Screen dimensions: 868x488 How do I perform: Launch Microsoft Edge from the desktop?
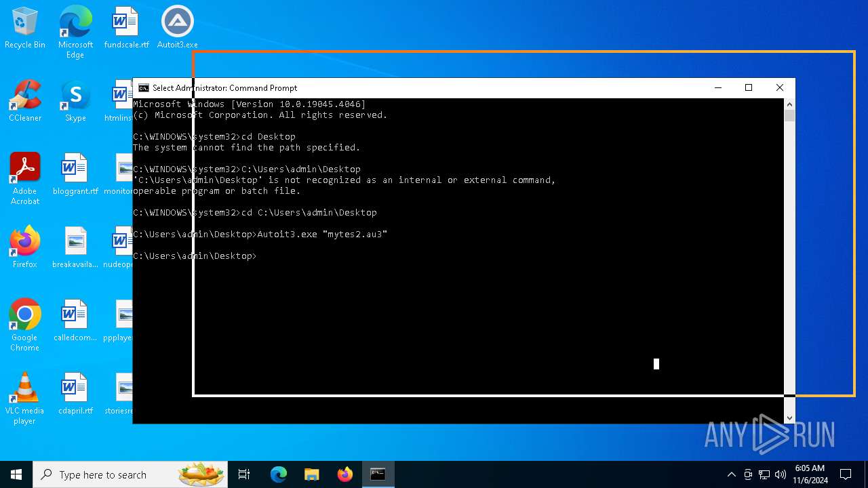[75, 33]
